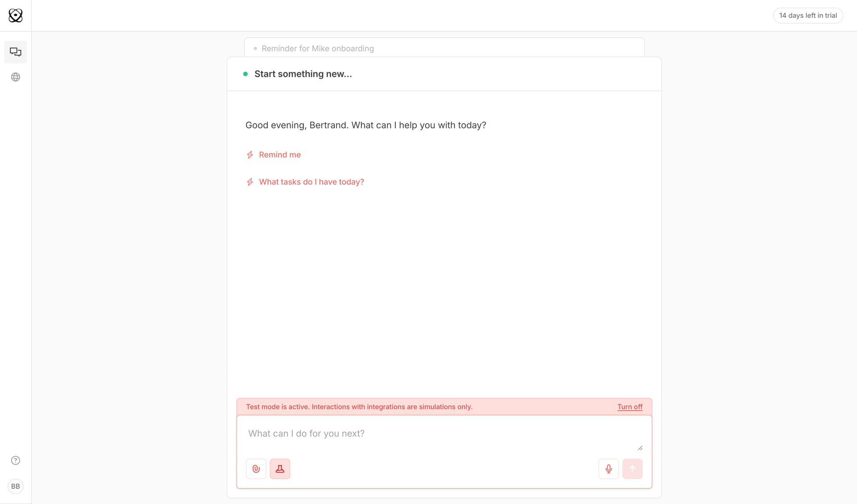Select the globe icon in the sidebar
The width and height of the screenshot is (857, 504).
pos(16,77)
